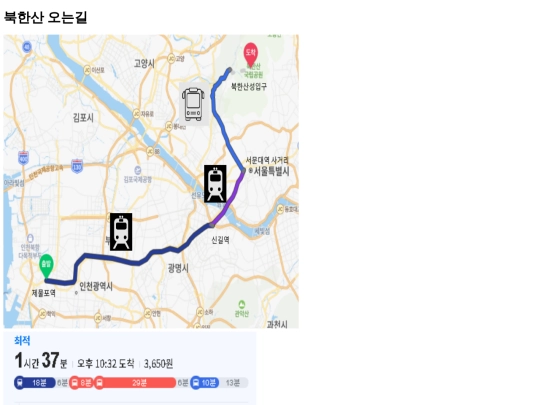This screenshot has height=405, width=540.
Task: Click the red 도착 destination pin
Action: pos(251,55)
